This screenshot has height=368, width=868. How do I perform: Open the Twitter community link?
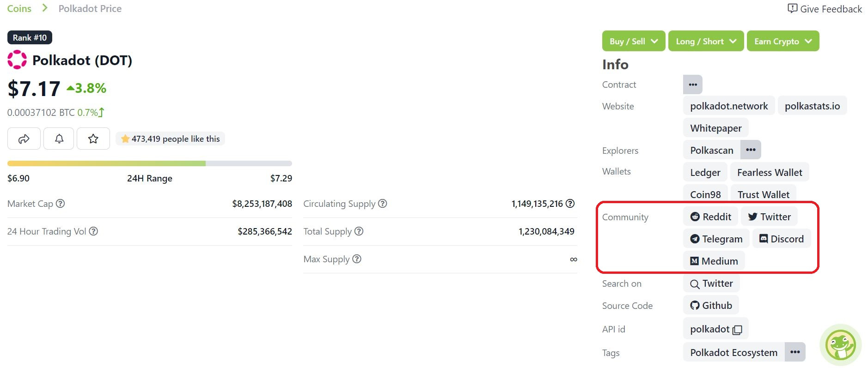769,217
